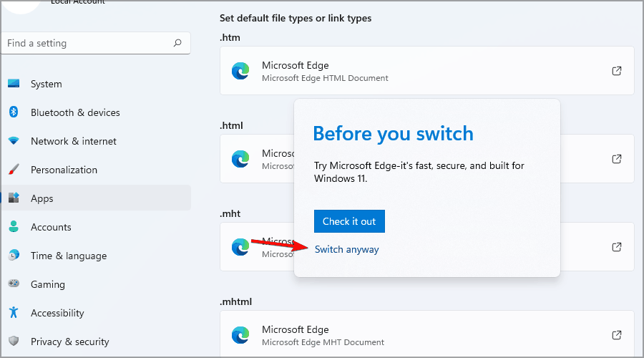Open external link for .mhtml default
This screenshot has height=358, width=644.
(616, 335)
